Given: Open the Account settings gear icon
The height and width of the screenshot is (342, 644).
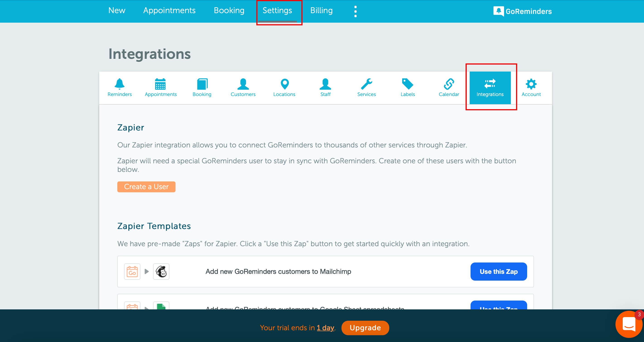Looking at the screenshot, I should (531, 84).
